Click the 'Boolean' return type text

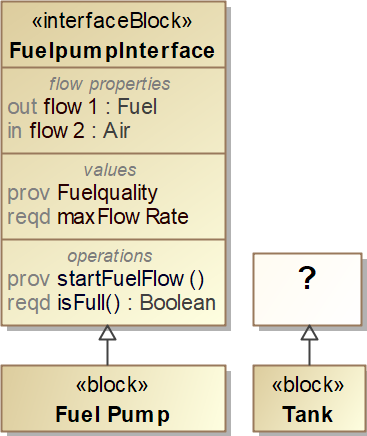click(x=178, y=303)
